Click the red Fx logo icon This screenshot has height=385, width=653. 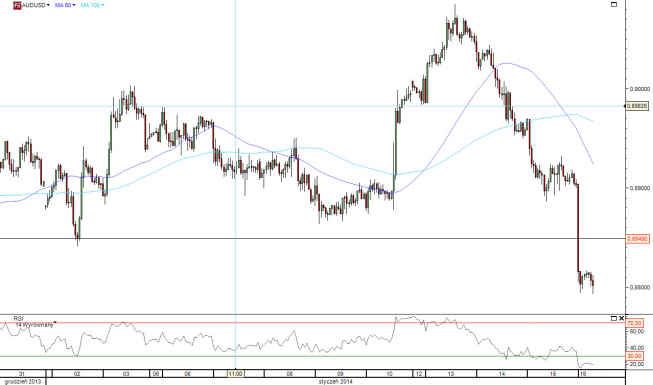pos(17,5)
